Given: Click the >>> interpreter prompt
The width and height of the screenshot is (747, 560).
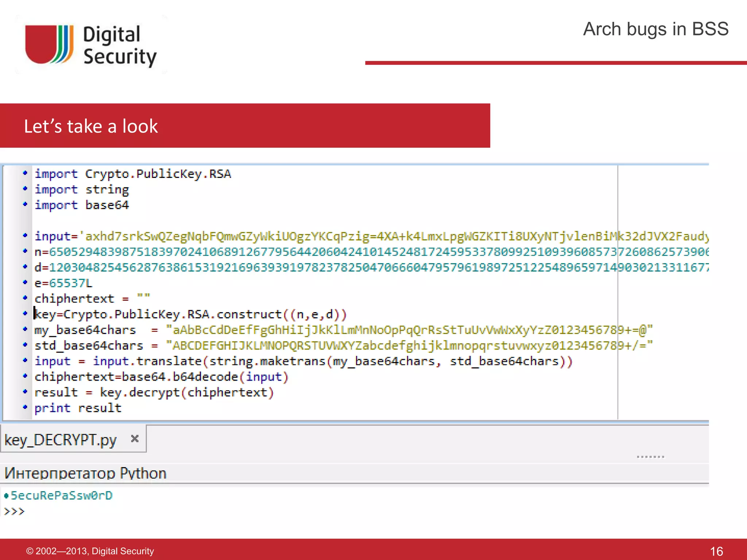Looking at the screenshot, I should [x=14, y=511].
